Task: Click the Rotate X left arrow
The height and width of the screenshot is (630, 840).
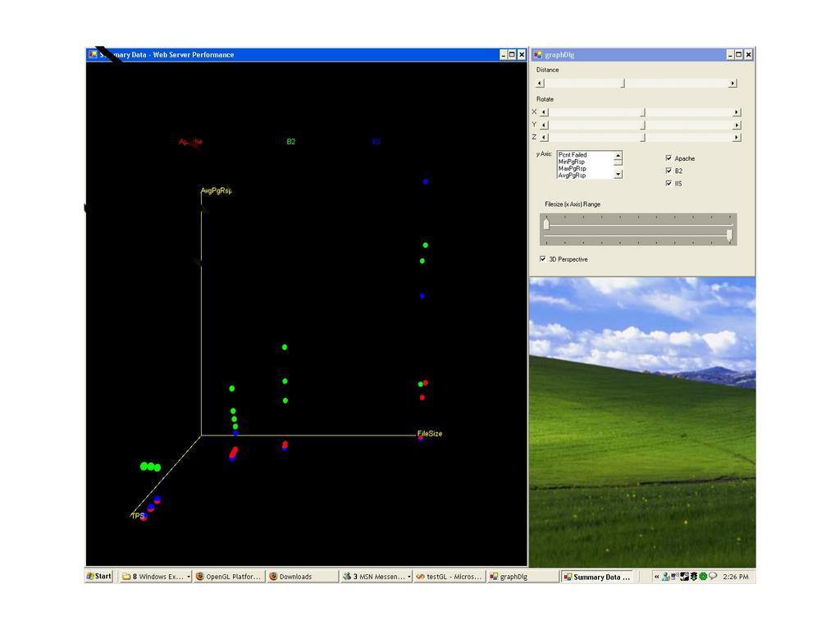Action: click(544, 112)
